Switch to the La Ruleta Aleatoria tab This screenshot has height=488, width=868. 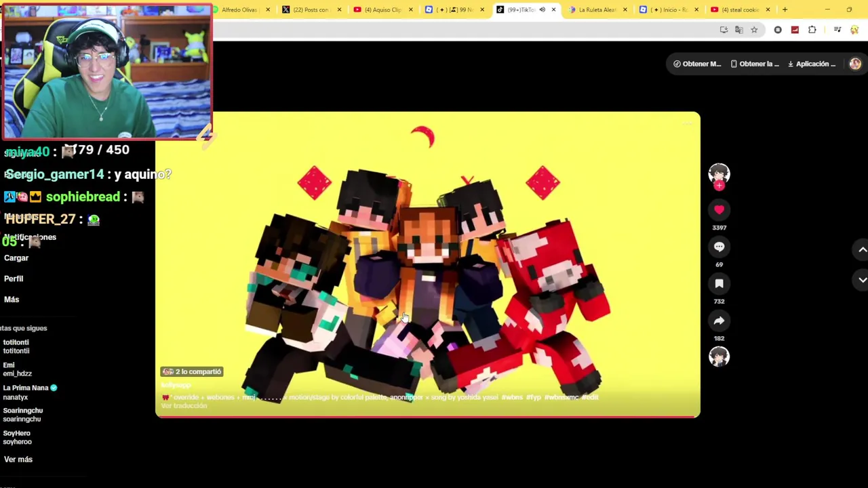[597, 9]
